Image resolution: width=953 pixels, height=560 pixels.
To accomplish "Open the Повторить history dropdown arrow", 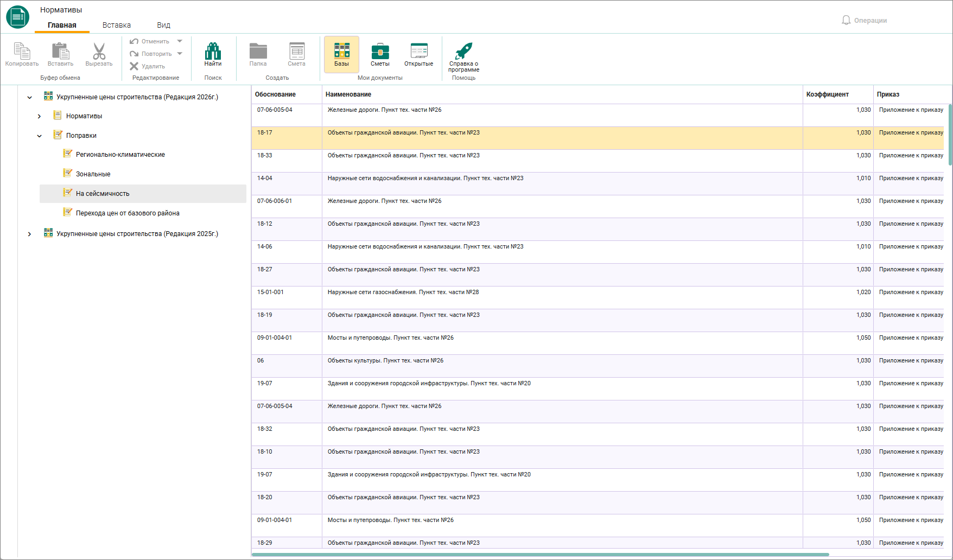I will tap(180, 54).
